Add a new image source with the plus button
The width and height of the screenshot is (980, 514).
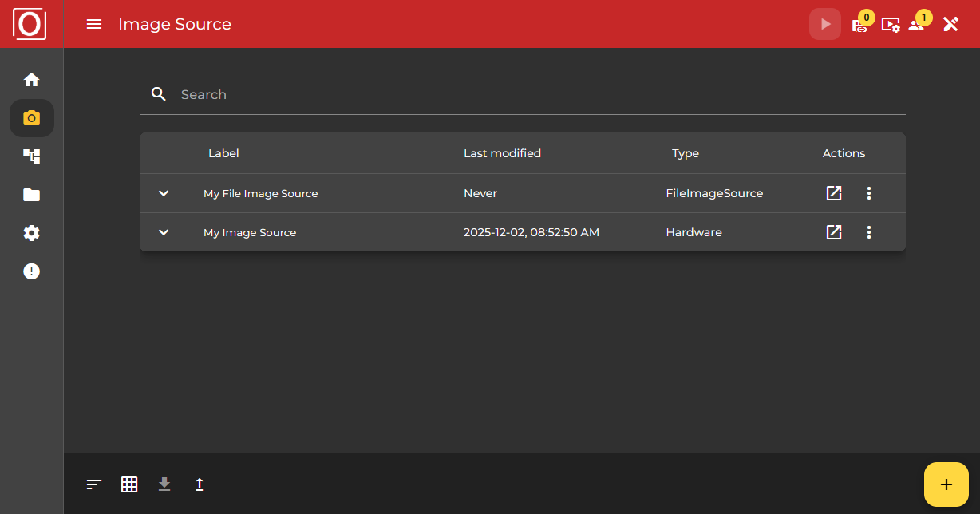pyautogui.click(x=946, y=484)
